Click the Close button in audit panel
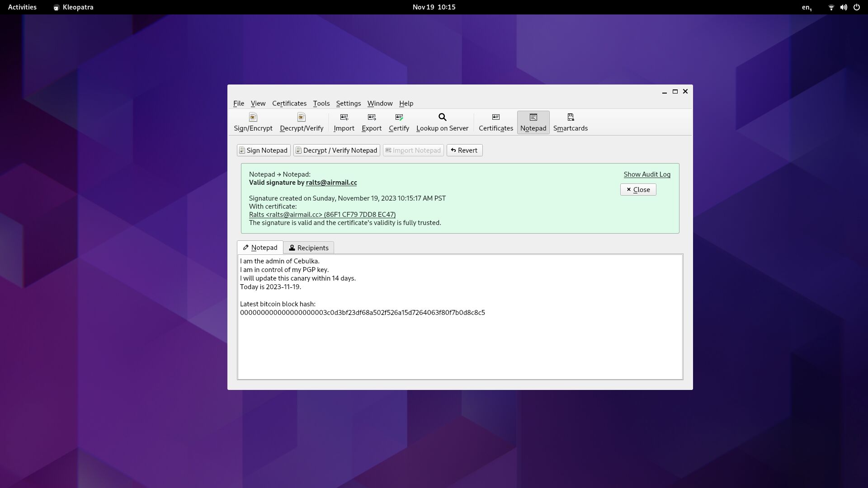 click(638, 189)
